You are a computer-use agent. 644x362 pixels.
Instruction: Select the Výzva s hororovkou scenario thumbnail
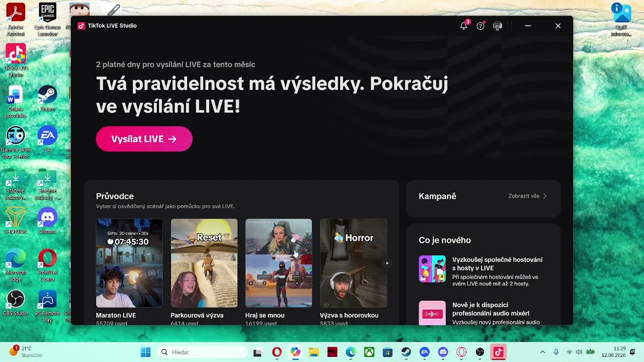tap(353, 263)
